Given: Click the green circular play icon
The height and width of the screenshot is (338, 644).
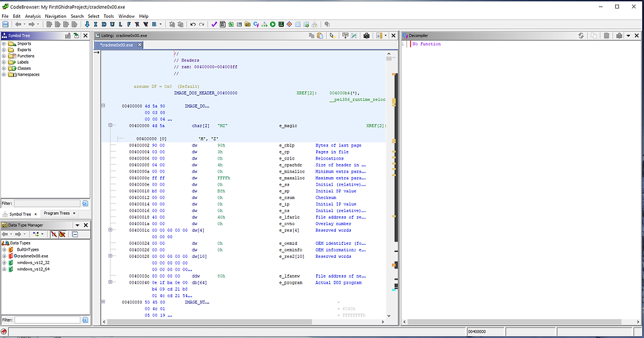Looking at the screenshot, I should [273, 24].
